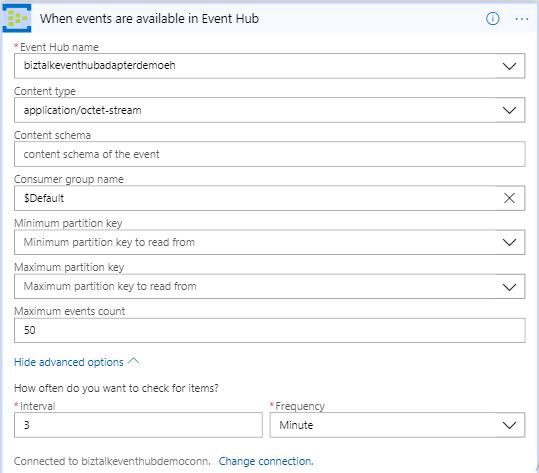Screen dimensions: 539x473
Task: Click the Interval field showing 3
Action: pos(138,425)
